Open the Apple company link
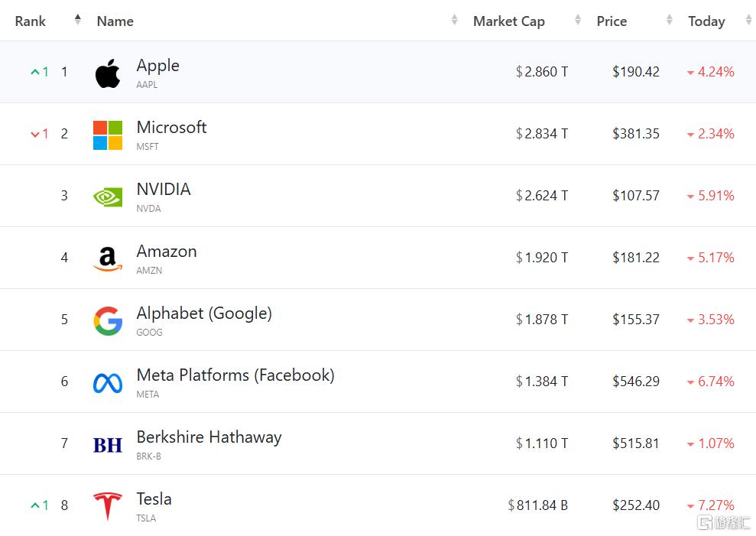The width and height of the screenshot is (756, 536). coord(157,66)
